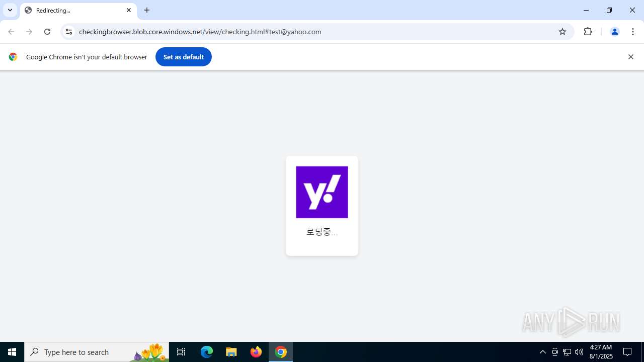The image size is (644, 362).
Task: Open the Extensions puzzle icon
Action: click(588, 32)
